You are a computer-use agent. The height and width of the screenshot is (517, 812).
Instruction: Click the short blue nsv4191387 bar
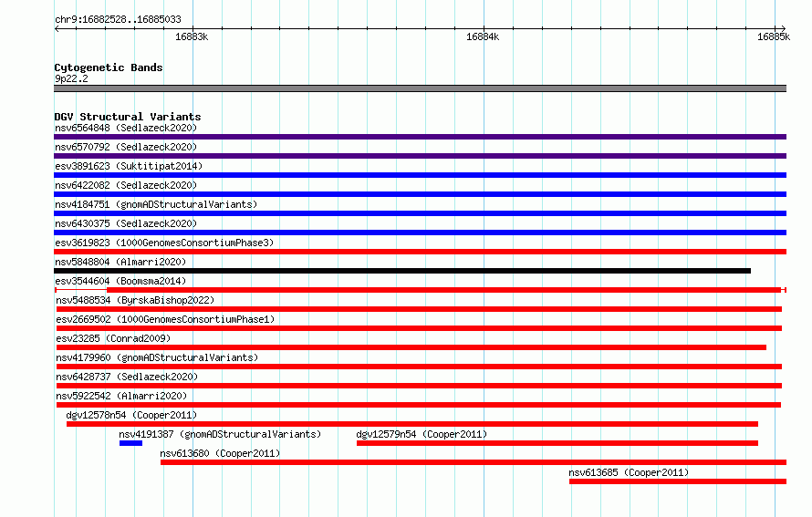pos(130,443)
